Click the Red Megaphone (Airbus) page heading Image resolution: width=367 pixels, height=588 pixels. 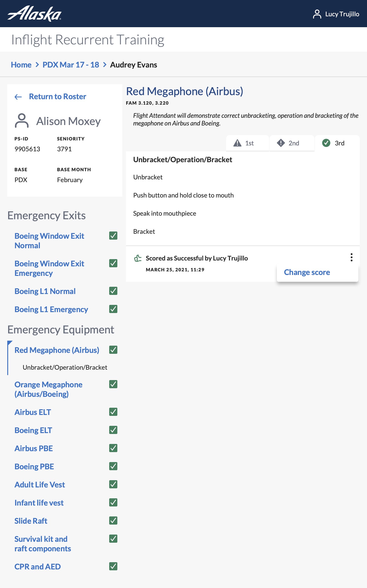point(184,91)
